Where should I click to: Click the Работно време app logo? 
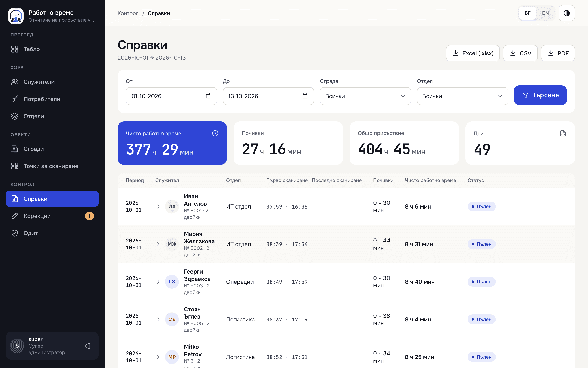16,16
